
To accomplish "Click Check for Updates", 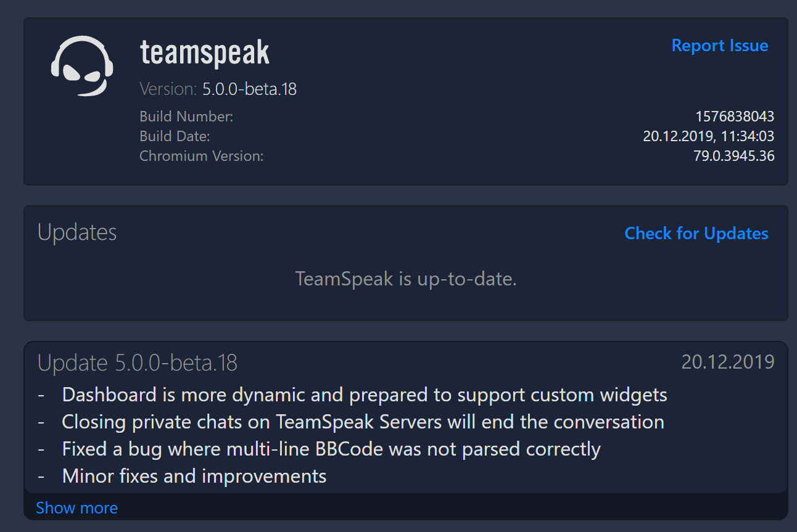I will [696, 234].
